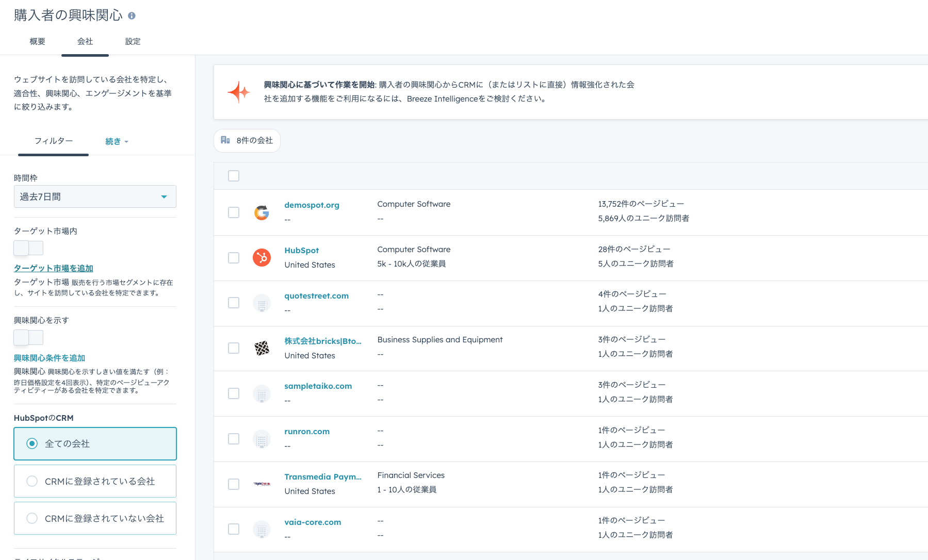Click the HubSpot sprocket logo icon
The image size is (928, 560).
(x=262, y=257)
